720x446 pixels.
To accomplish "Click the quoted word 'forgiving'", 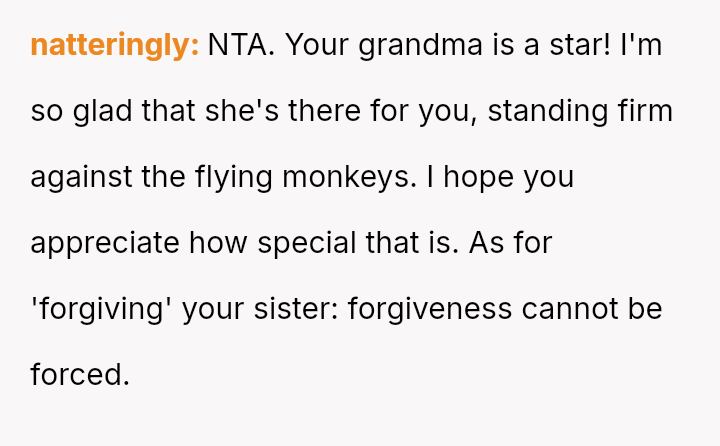I will 102,309.
